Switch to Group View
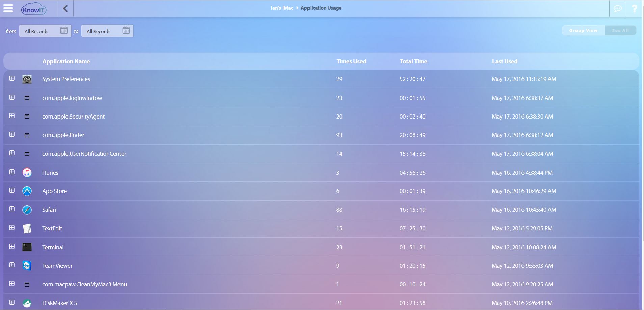This screenshot has height=310, width=644. pos(583,30)
